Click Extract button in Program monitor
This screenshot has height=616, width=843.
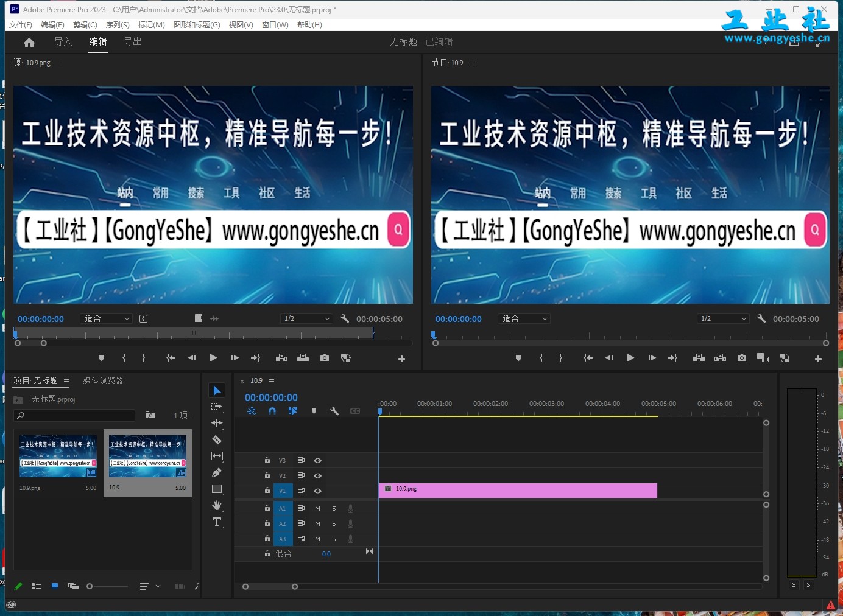pos(720,358)
